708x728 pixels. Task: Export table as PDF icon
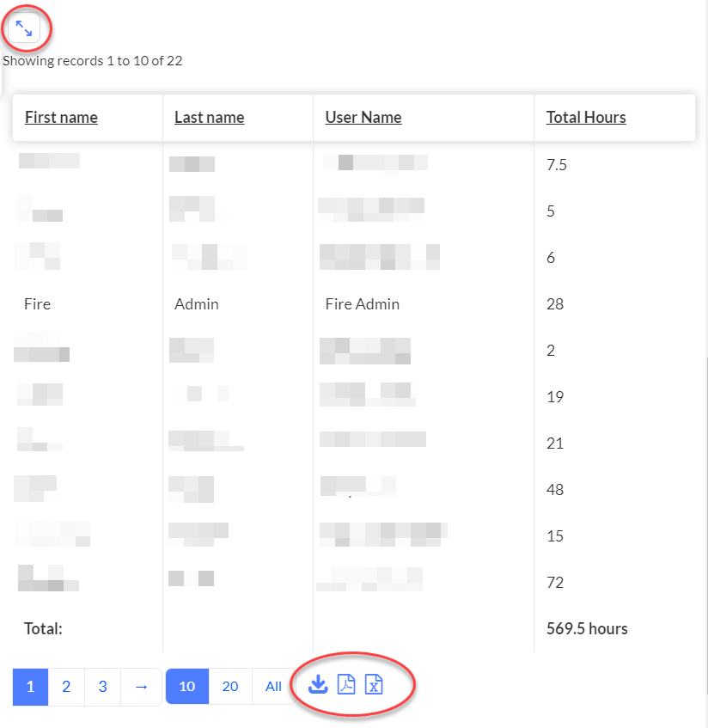(x=346, y=685)
